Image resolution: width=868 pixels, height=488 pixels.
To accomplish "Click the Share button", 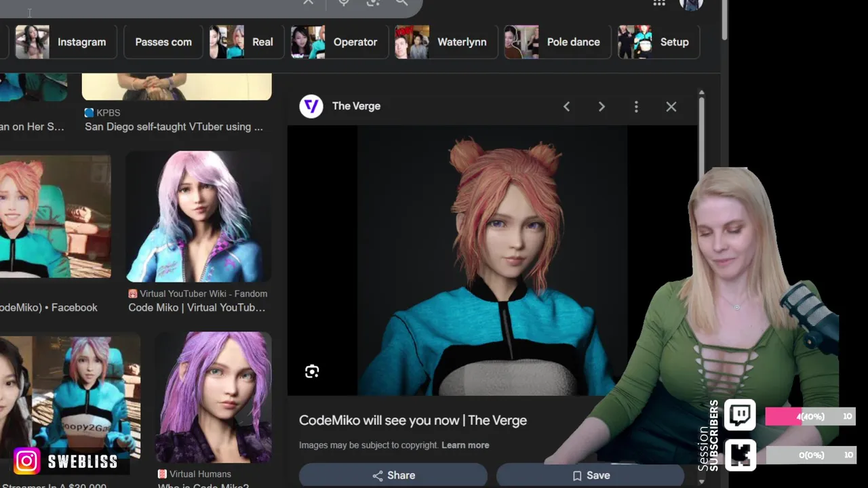I will pos(393,475).
